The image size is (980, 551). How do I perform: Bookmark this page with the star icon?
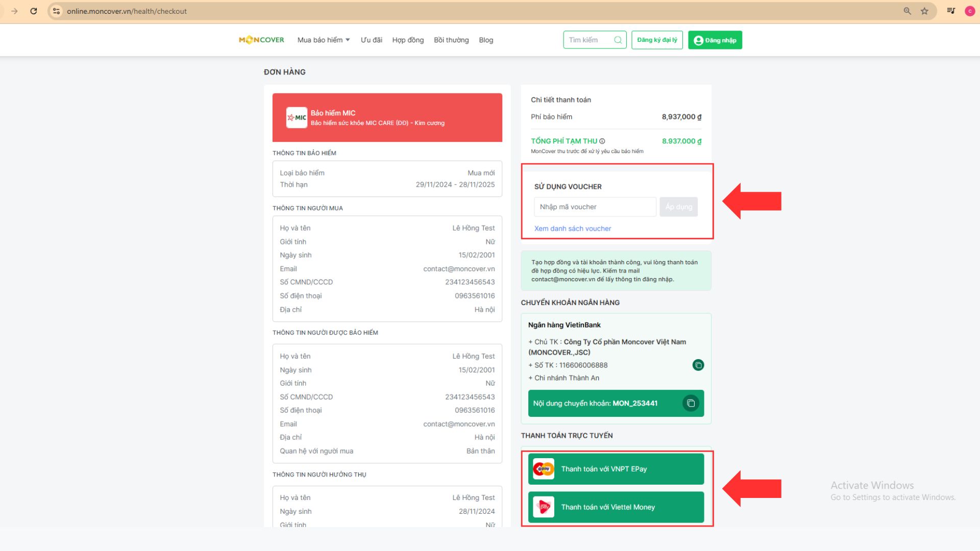tap(924, 11)
